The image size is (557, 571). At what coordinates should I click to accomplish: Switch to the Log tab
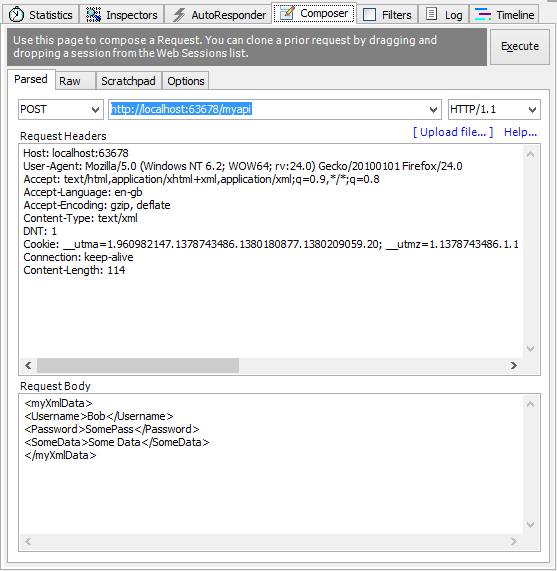click(444, 15)
